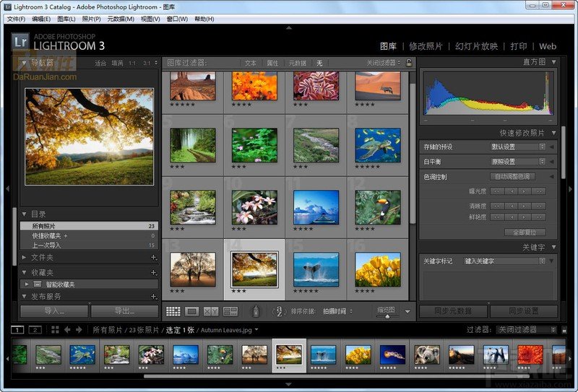
Task: Switch to Grid view in toolbar
Action: coord(173,311)
